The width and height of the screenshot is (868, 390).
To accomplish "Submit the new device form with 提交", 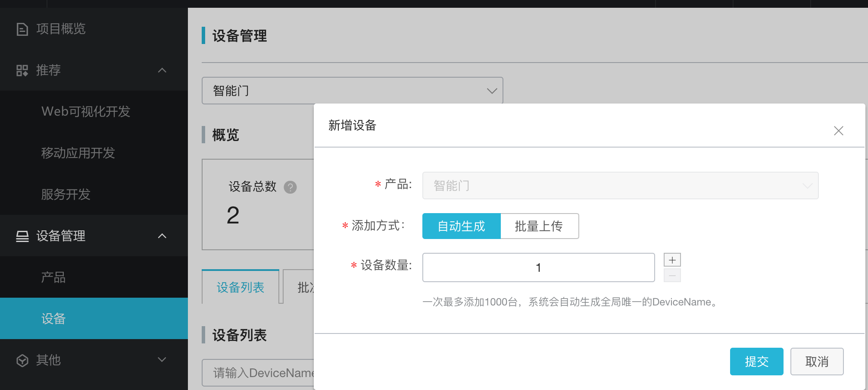I will (x=756, y=362).
